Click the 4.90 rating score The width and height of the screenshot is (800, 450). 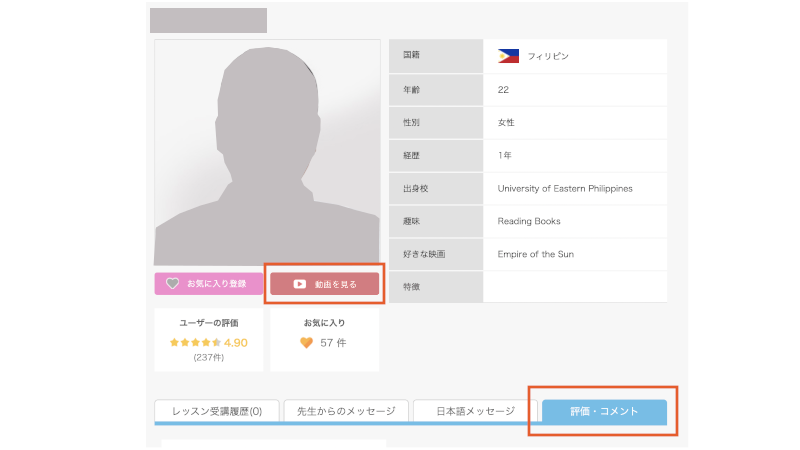pos(236,343)
